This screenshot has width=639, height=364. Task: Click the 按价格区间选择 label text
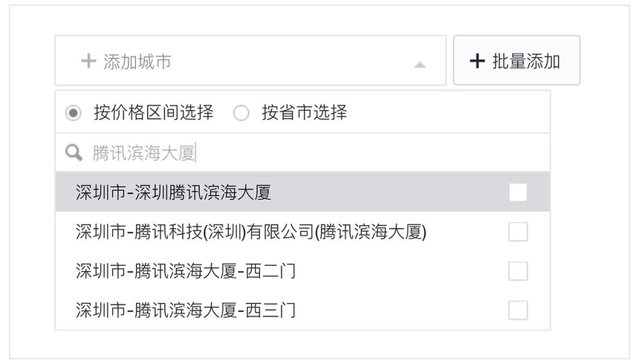coord(154,112)
